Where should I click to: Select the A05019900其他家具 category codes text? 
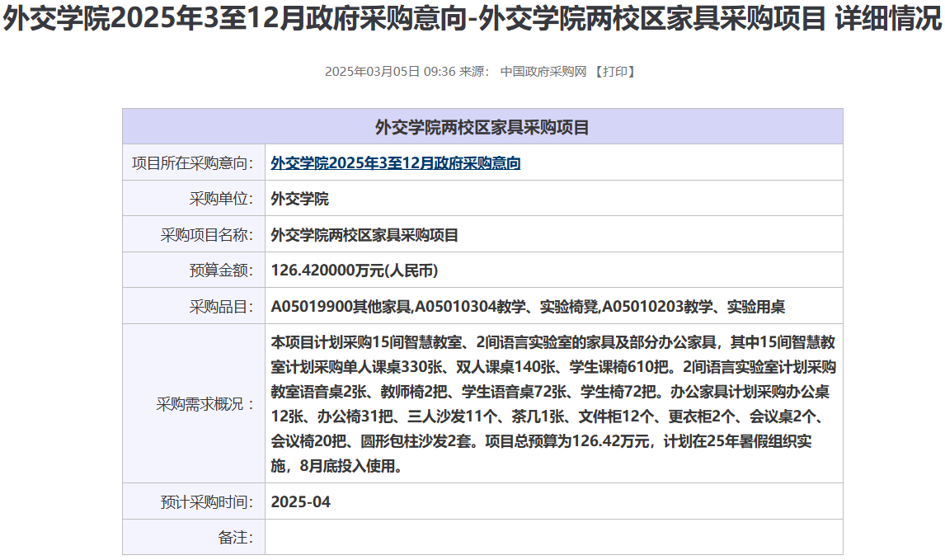click(528, 307)
